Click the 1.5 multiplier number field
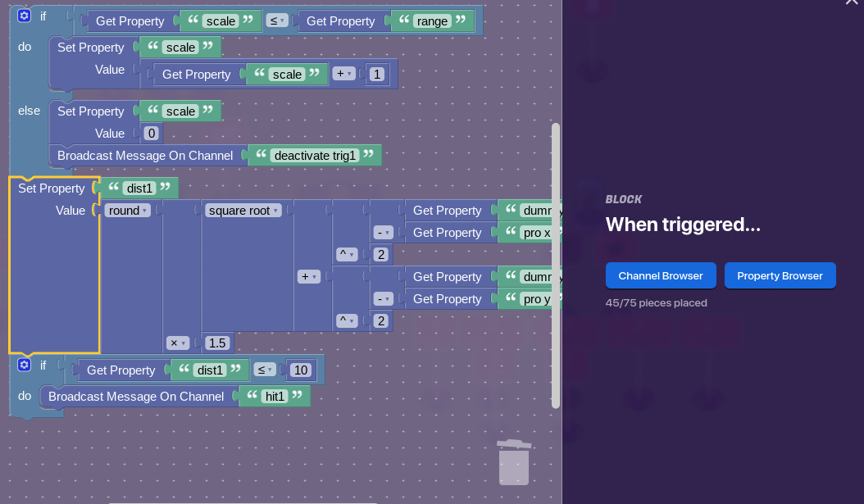The width and height of the screenshot is (864, 504). (x=217, y=343)
